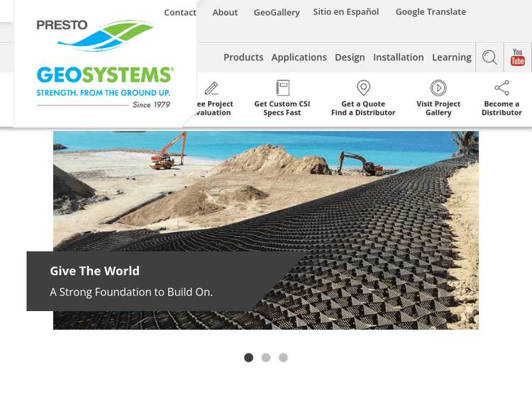The width and height of the screenshot is (532, 399).
Task: Open the Learning menu item
Action: pyautogui.click(x=452, y=57)
